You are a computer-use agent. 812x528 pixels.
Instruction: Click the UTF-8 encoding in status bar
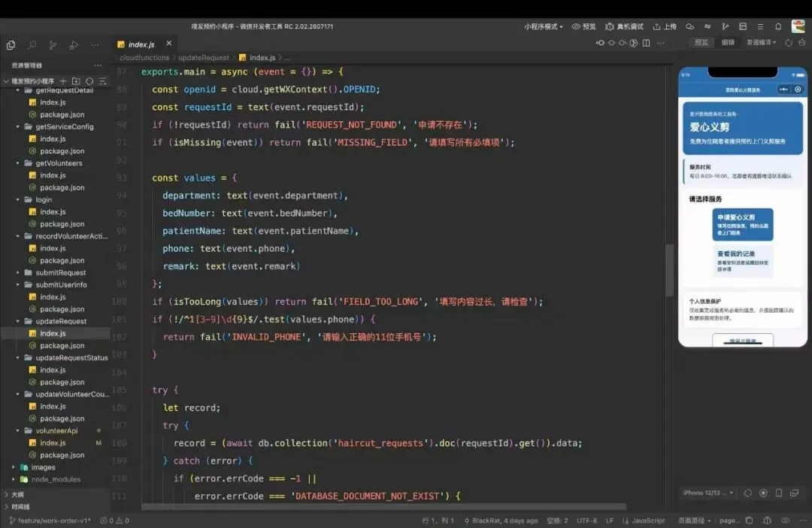(x=586, y=520)
